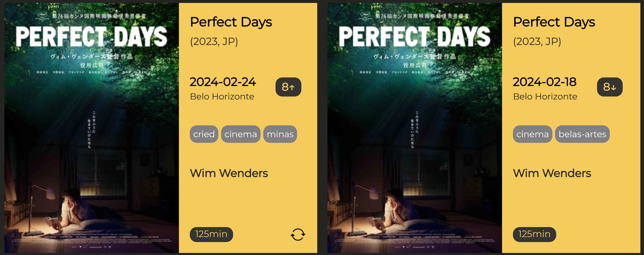Click the 2024-02-18 watch date

point(544,82)
